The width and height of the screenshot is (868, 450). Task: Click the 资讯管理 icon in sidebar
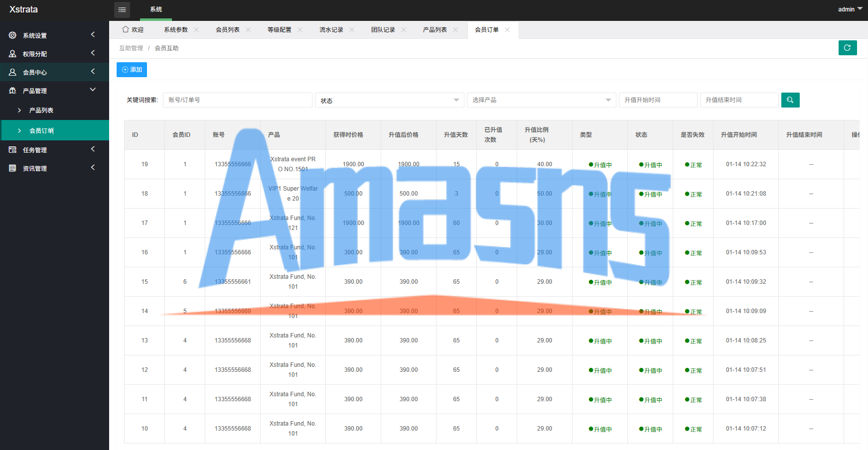coord(12,168)
